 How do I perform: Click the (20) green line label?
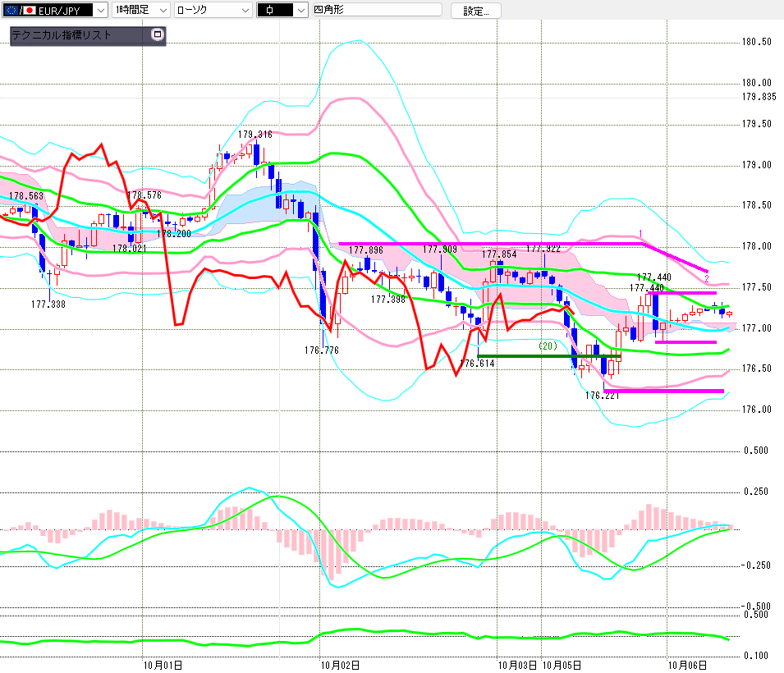(548, 346)
